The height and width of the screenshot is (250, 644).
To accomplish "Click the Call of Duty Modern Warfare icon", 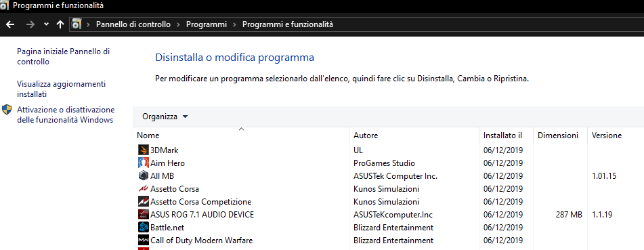I will pyautogui.click(x=143, y=240).
